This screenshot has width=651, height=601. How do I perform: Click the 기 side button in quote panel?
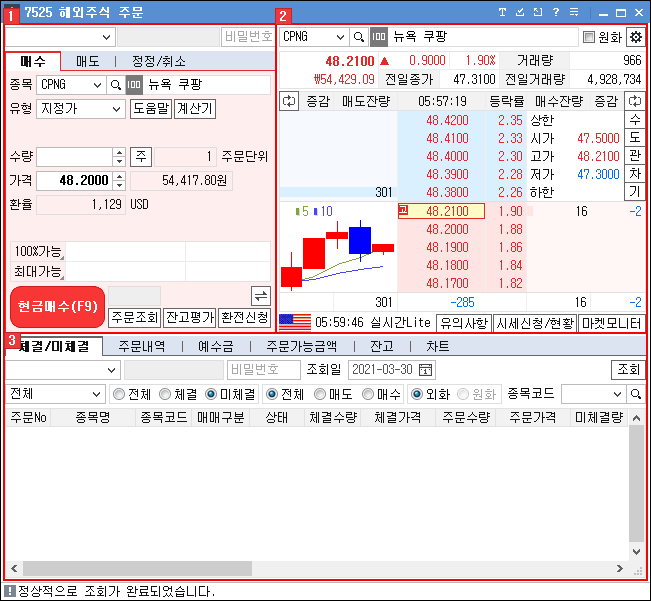pyautogui.click(x=635, y=191)
